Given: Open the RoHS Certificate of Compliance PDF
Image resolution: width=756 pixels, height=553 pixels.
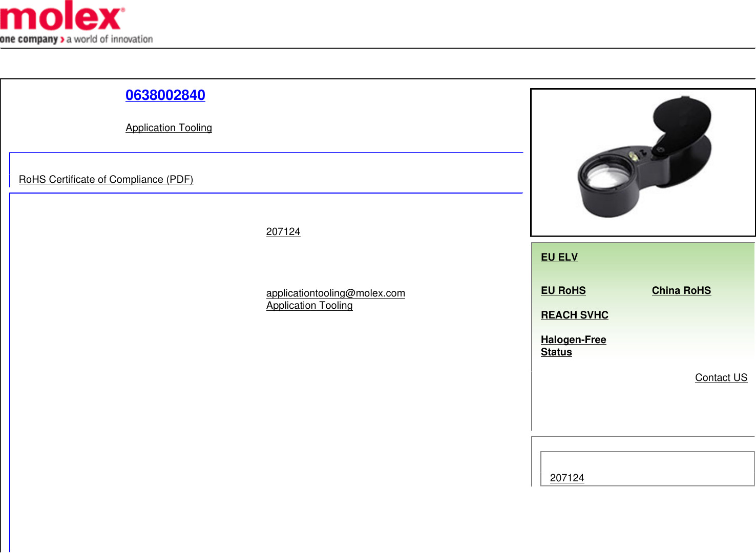Looking at the screenshot, I should 106,179.
